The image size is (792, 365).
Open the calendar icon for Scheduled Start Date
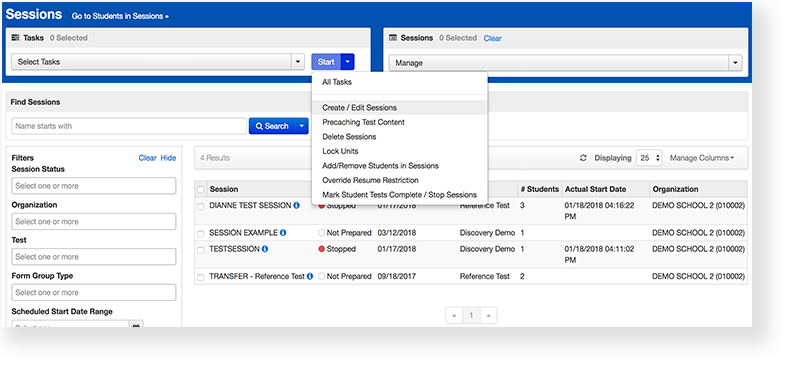click(136, 326)
